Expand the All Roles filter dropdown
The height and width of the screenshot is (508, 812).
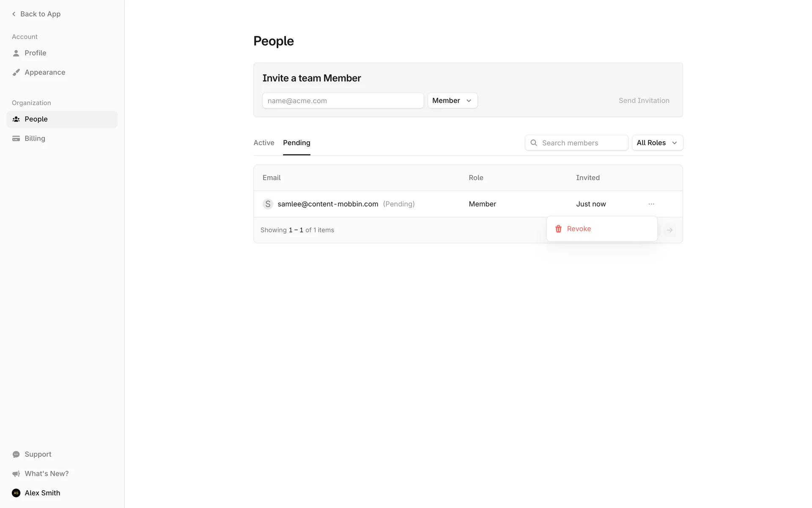pos(657,143)
